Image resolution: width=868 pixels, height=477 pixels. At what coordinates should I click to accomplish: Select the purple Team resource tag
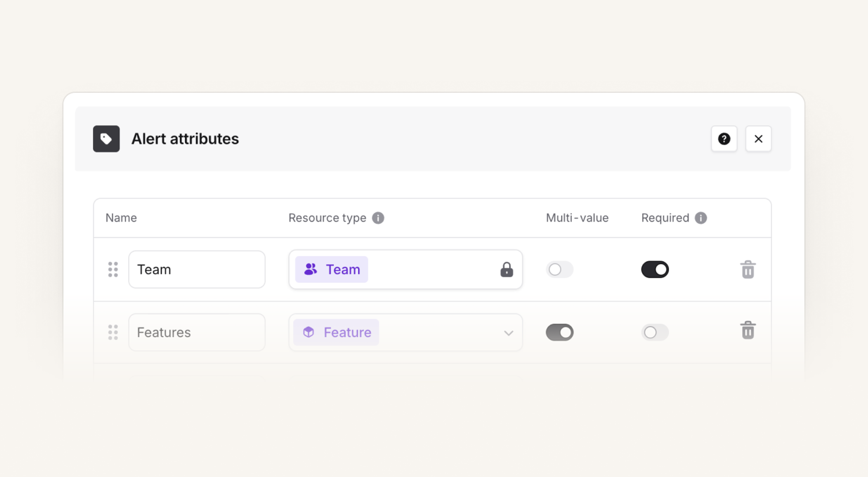[x=332, y=270]
